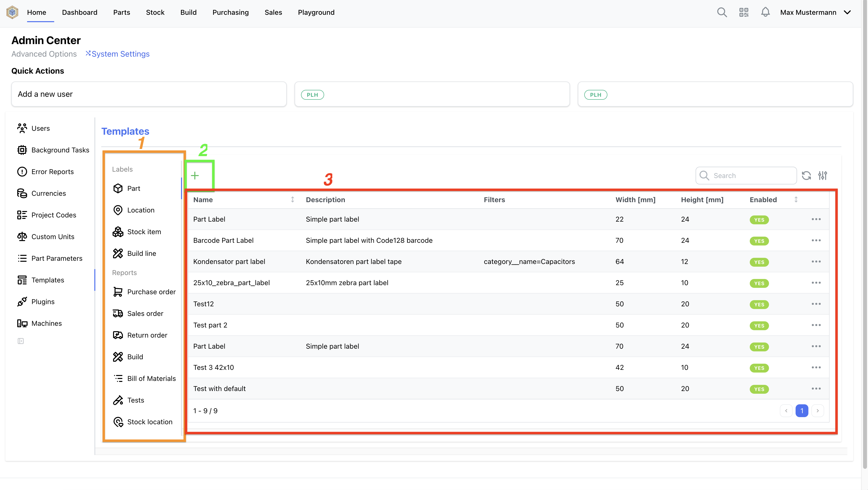Screen dimensions: 868x490
Task: Click the InvenTree logo icon
Action: click(13, 13)
